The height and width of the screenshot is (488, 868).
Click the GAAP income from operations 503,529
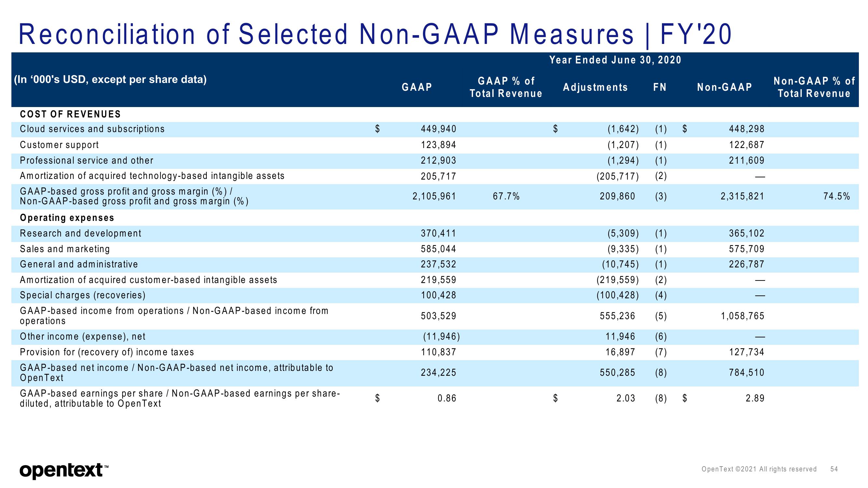(439, 316)
